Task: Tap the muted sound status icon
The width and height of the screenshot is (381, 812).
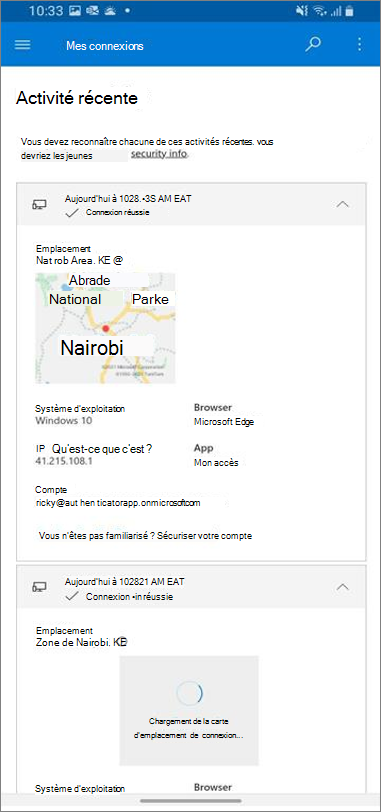Action: pos(304,10)
